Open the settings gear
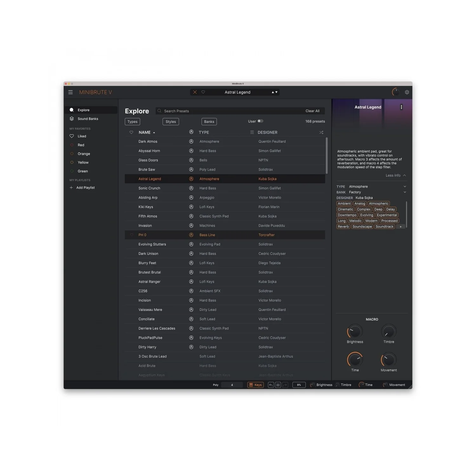 coord(407,92)
